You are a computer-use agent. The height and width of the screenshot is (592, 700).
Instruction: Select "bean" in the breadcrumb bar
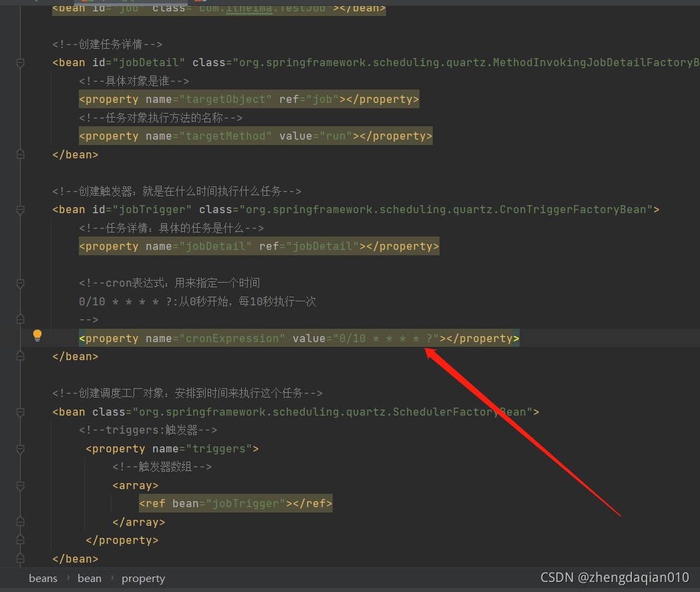click(89, 578)
